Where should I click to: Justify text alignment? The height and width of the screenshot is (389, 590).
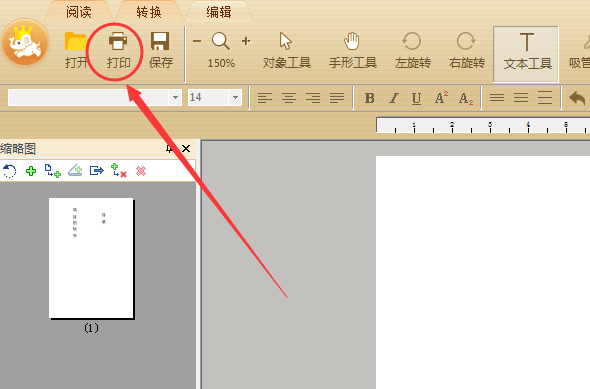337,98
